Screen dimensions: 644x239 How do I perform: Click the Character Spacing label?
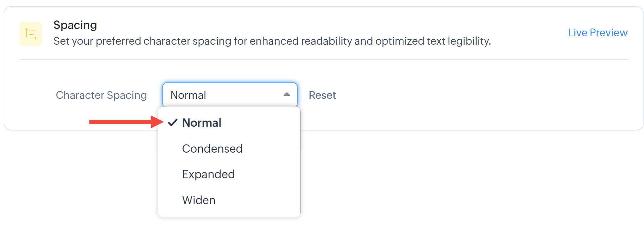click(x=101, y=95)
